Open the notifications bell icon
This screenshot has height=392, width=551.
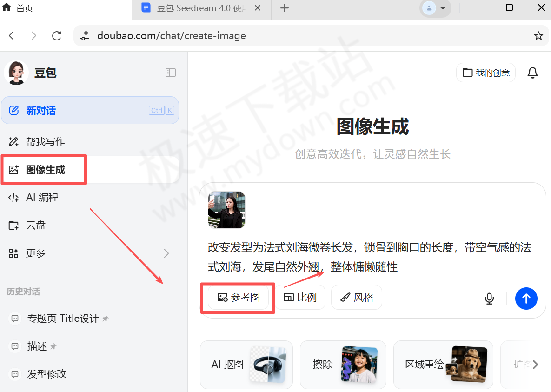532,73
